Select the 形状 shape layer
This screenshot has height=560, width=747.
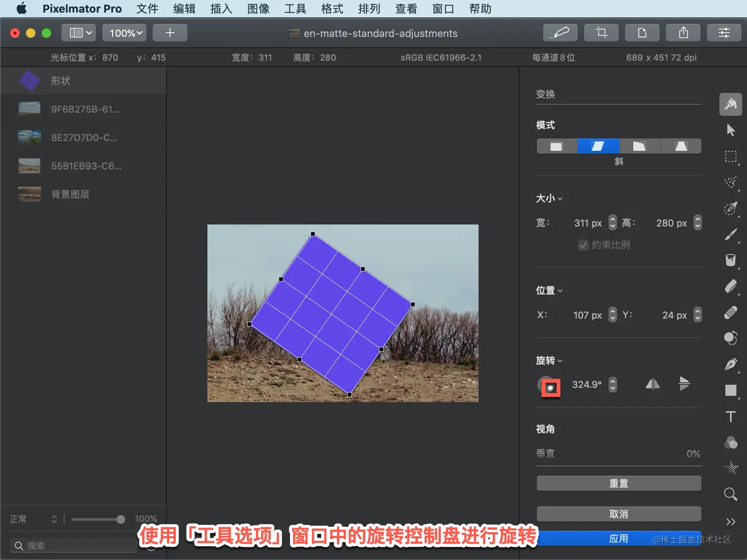tap(83, 81)
